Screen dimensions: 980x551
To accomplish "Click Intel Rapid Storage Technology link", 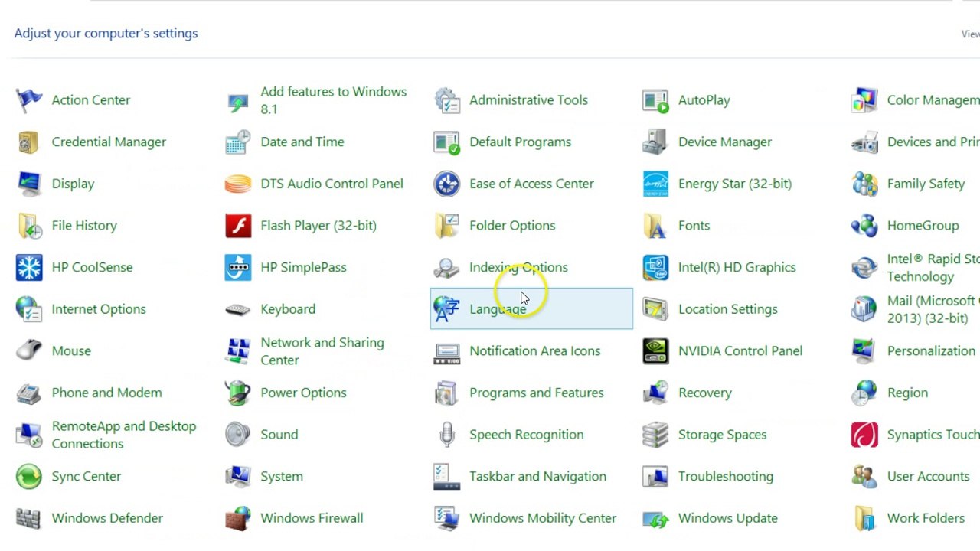I will tap(933, 268).
